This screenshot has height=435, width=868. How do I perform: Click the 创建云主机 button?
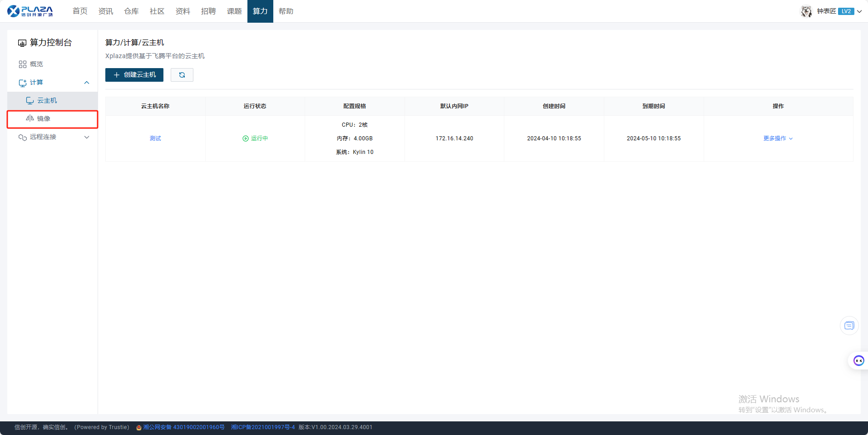134,75
